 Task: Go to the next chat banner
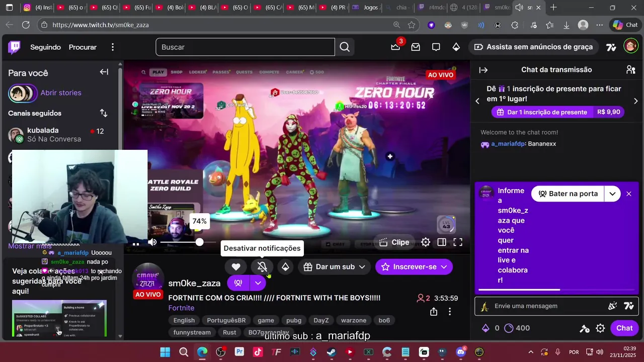pos(636,101)
